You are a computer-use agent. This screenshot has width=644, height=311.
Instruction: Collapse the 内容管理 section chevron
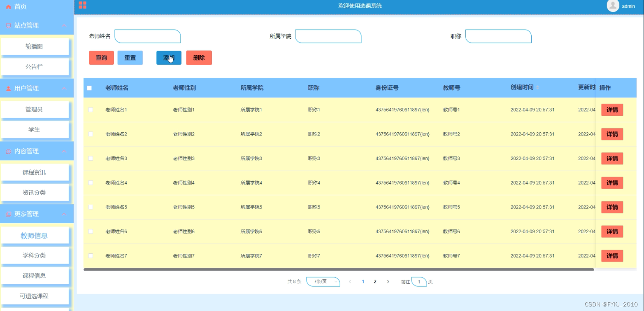(x=64, y=152)
